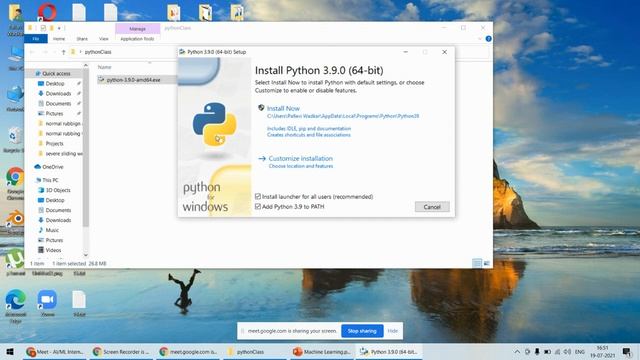640x360 pixels.
Task: Open the View ribbon tab
Action: 104,39
